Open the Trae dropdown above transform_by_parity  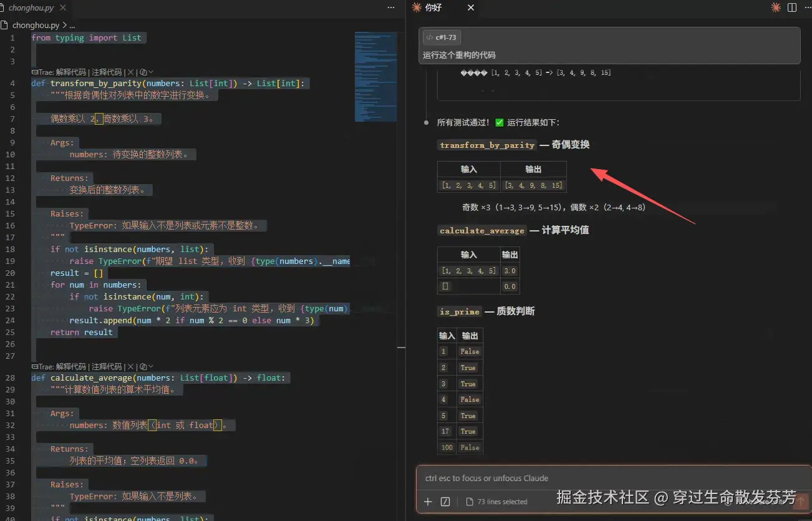tap(147, 72)
